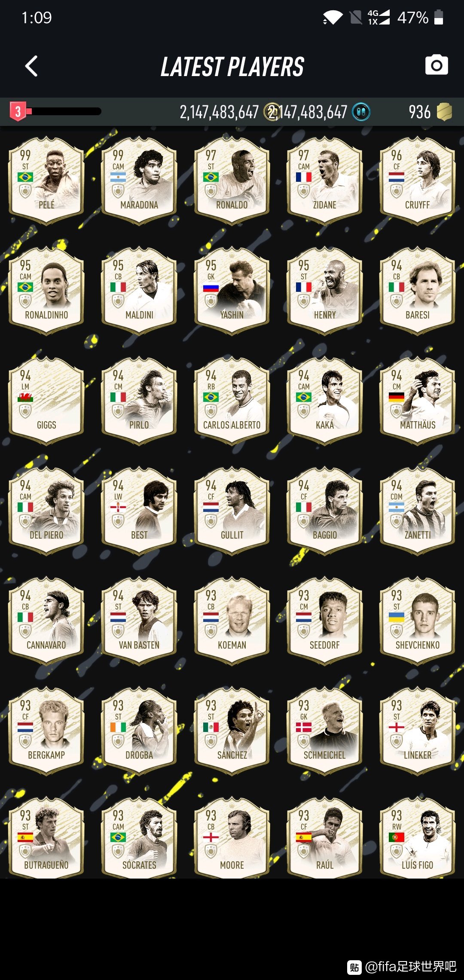Screen dimensions: 464x980
Task: Open the Luís Figo 93 RW card
Action: [x=418, y=838]
